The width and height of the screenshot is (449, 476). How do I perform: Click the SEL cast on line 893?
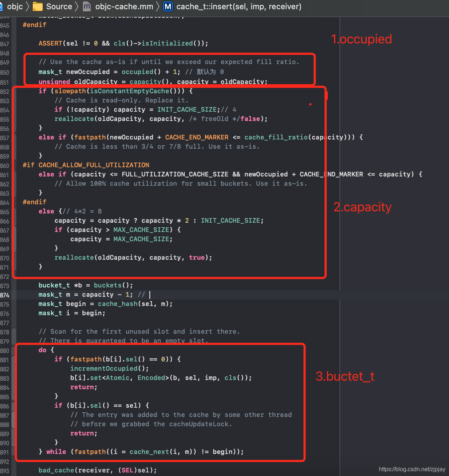click(127, 470)
